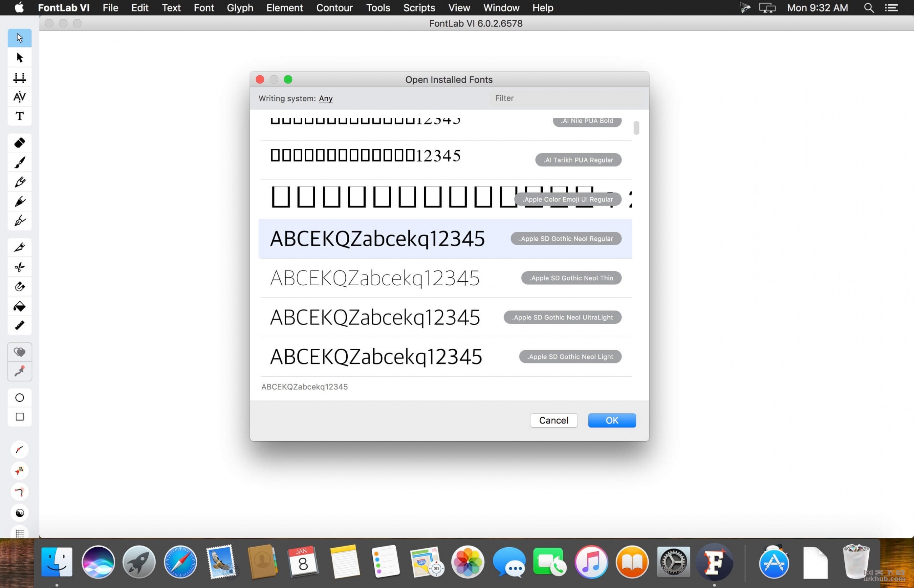Choose the Fill paint bucket tool

pos(20,306)
